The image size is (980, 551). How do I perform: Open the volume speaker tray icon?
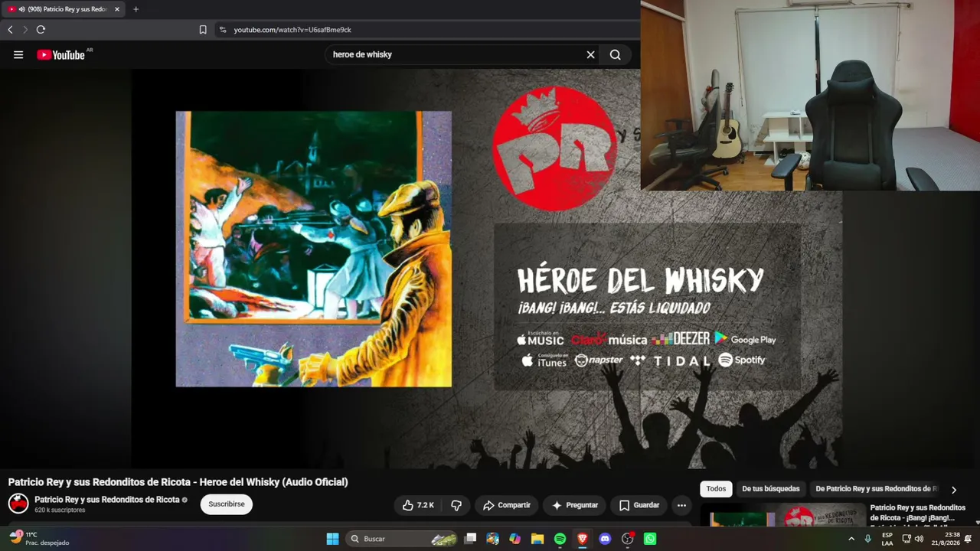[919, 539]
